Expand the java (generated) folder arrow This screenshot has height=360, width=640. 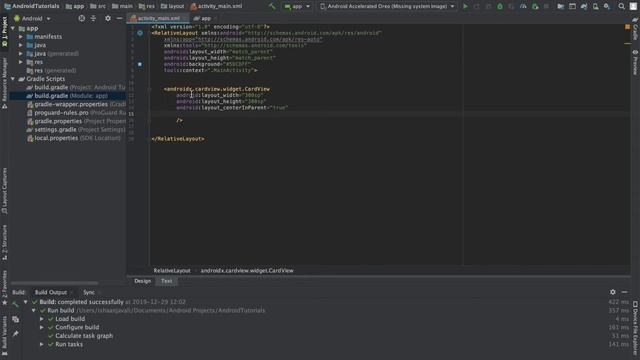click(x=21, y=53)
